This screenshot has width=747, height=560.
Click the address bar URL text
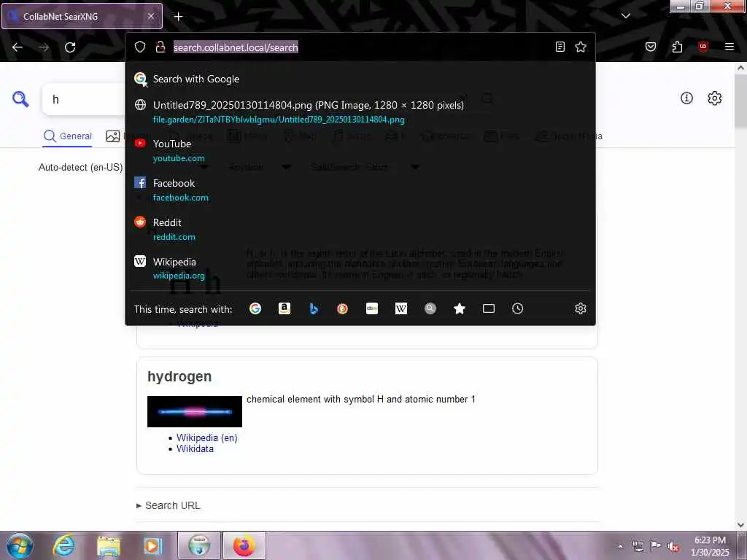(236, 47)
